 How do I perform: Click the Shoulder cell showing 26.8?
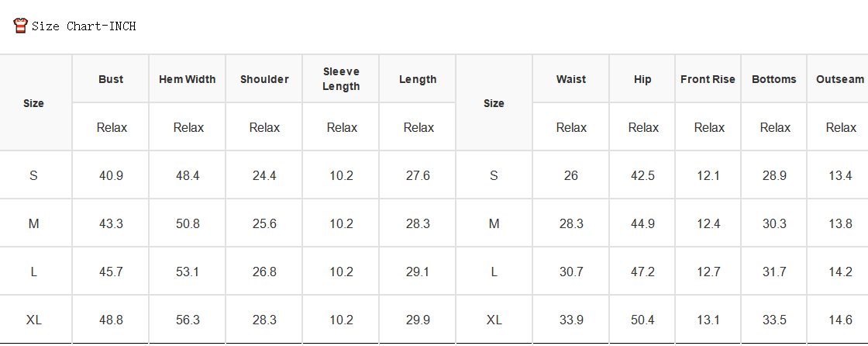264,272
